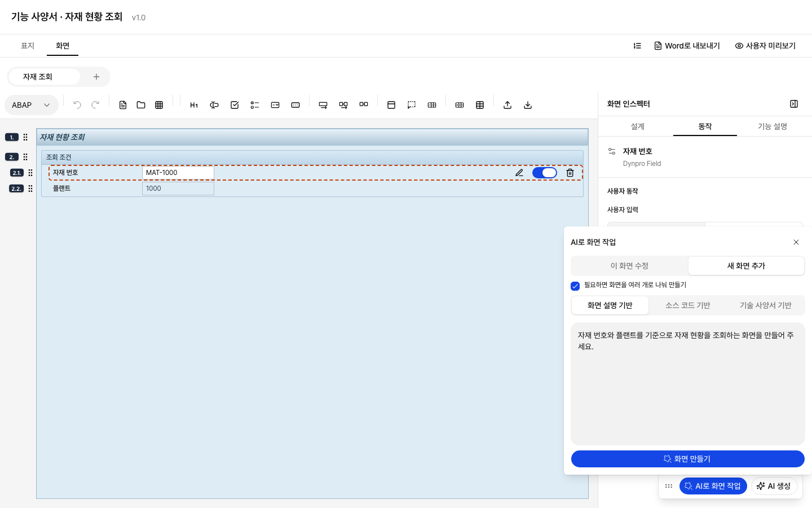Screen dimensions: 812x508
Task: Click the dashed selection frame icon in the toolbar
Action: click(x=412, y=105)
